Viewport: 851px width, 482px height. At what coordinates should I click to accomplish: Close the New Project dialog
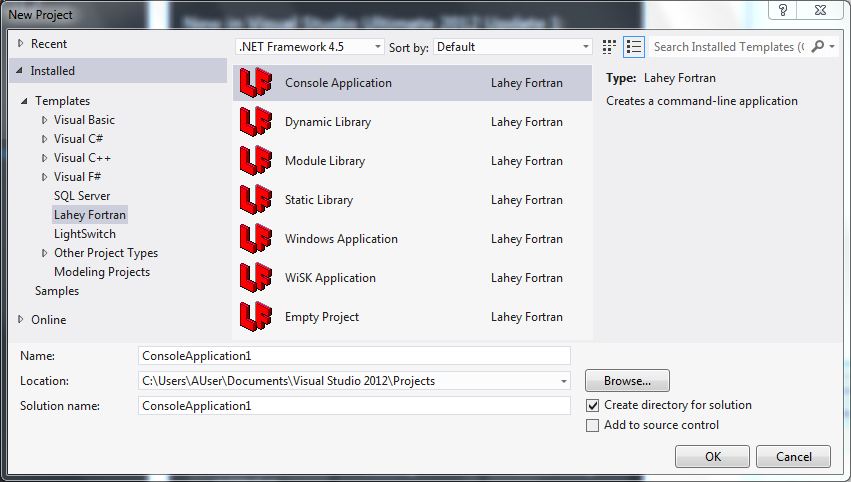821,10
